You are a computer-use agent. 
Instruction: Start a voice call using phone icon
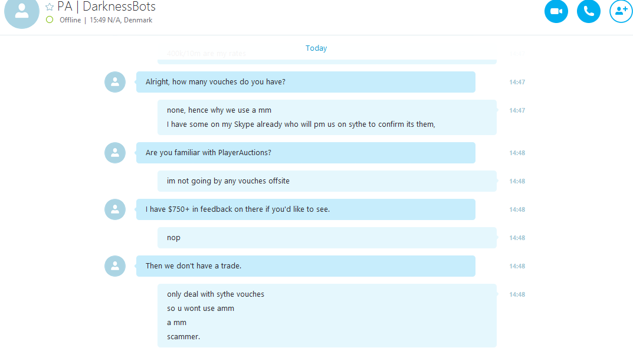click(589, 11)
